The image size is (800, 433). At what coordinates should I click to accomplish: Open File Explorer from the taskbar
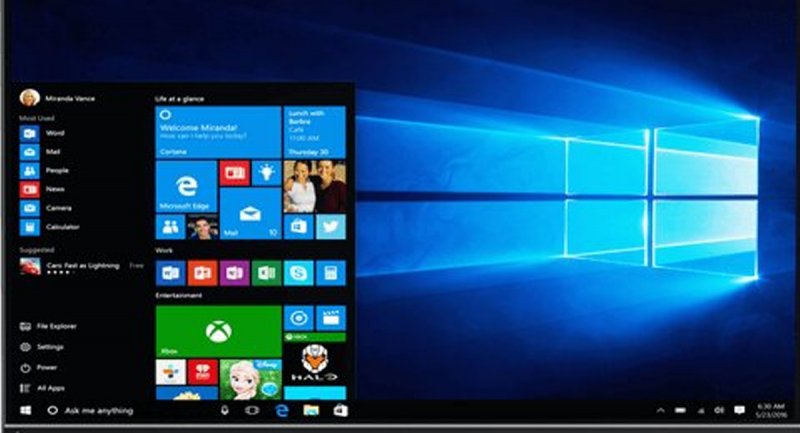point(311,411)
